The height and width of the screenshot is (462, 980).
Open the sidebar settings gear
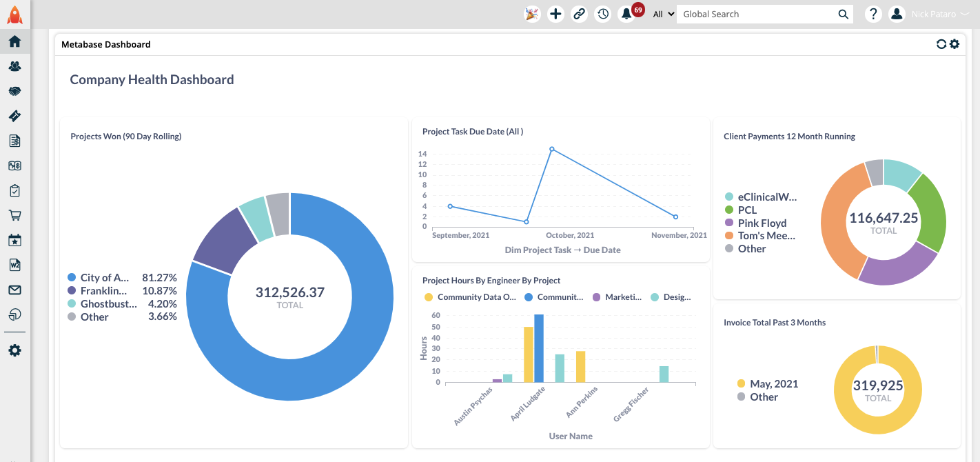pos(14,350)
